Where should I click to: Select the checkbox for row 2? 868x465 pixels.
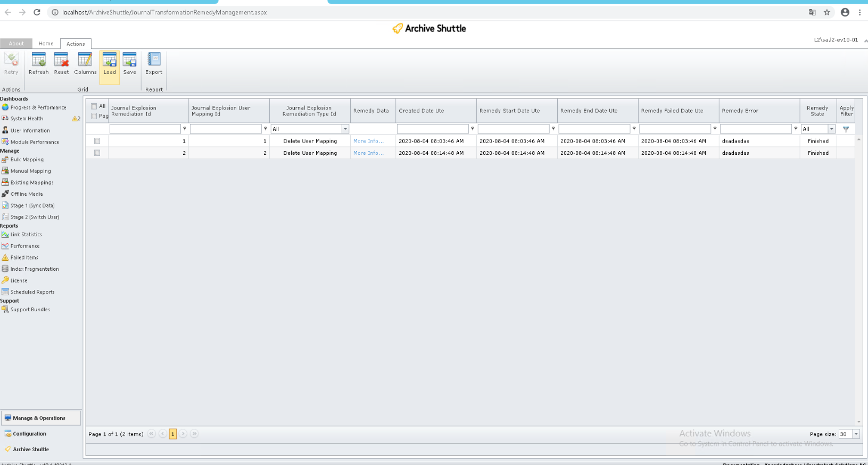(x=97, y=153)
